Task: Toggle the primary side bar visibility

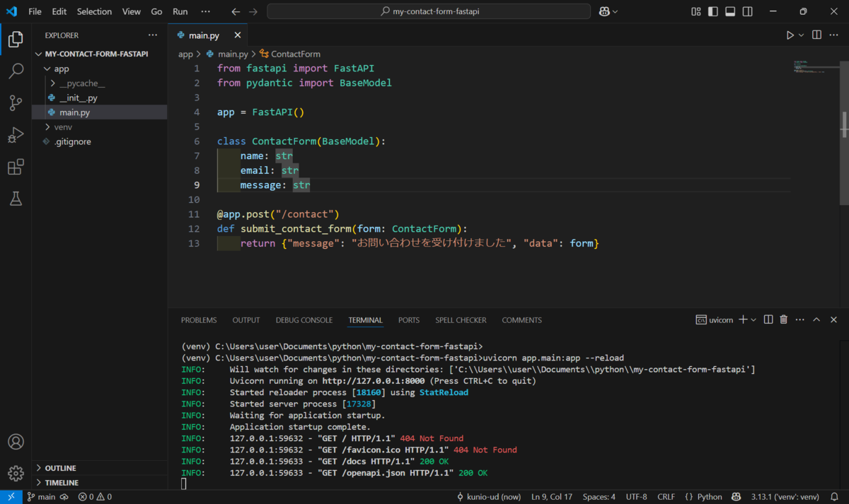Action: click(713, 11)
